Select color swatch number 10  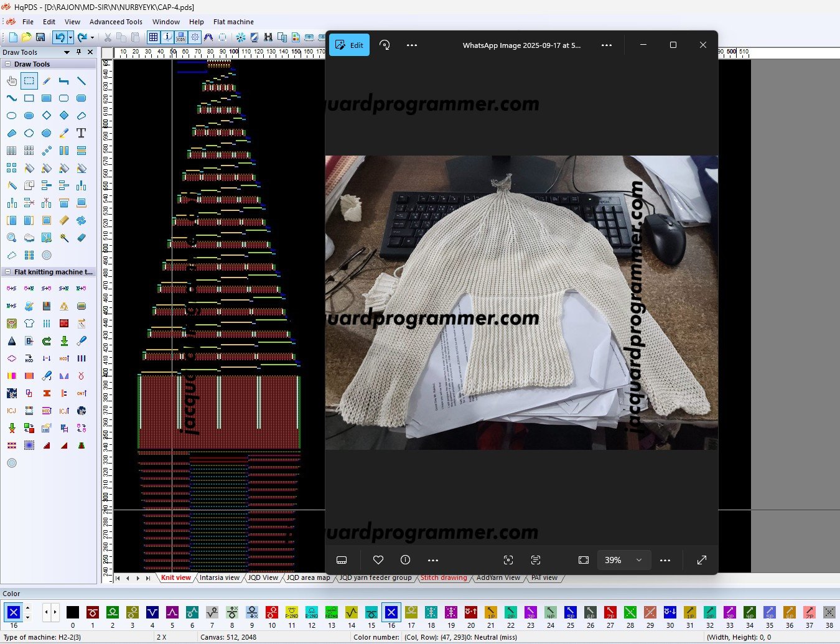[x=272, y=612]
